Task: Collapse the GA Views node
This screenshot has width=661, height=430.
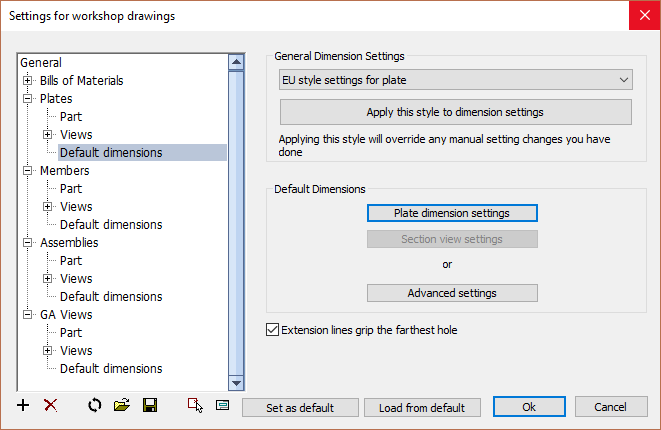Action: (x=27, y=314)
